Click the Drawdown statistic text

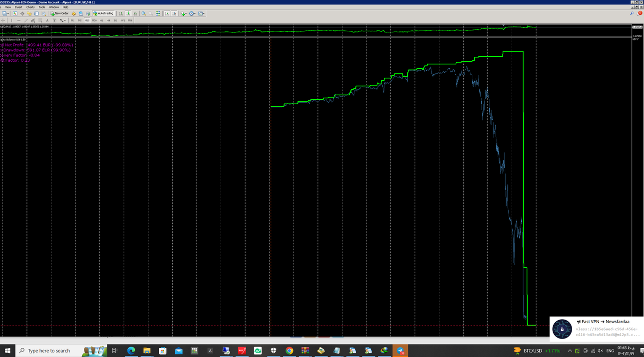click(x=36, y=50)
